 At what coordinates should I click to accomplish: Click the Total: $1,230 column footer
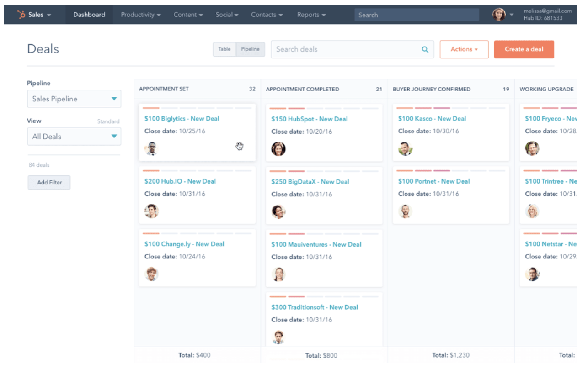451,355
